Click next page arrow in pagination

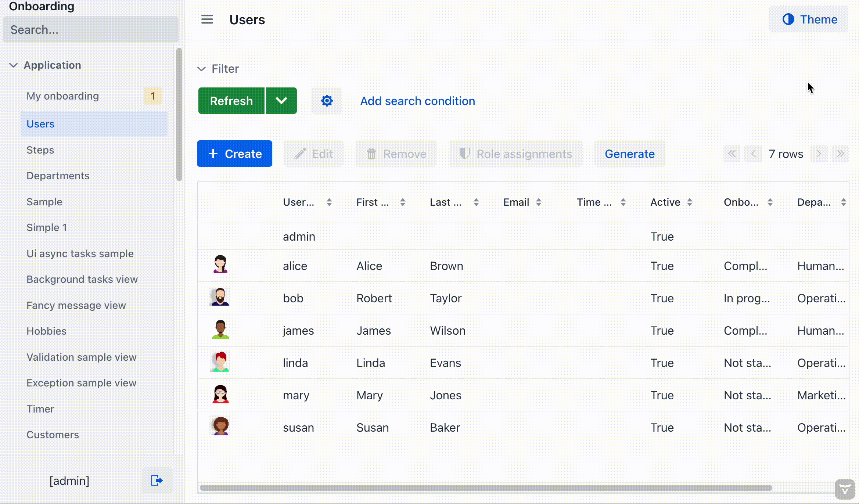pos(819,154)
